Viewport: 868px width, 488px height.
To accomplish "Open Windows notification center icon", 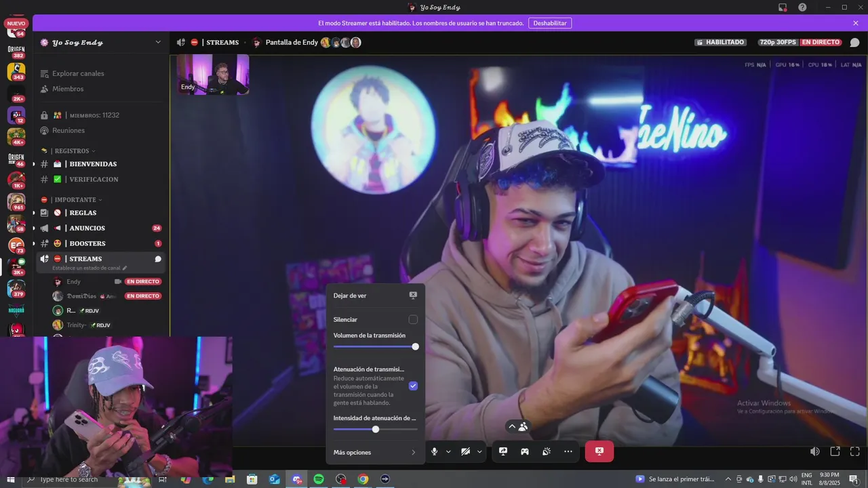I will [854, 479].
